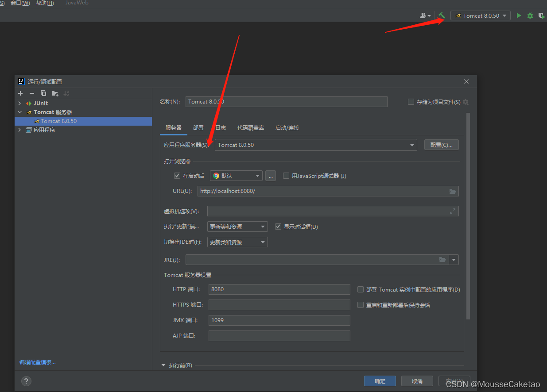
Task: Open the 帮助(H) menu
Action: pyautogui.click(x=45, y=3)
